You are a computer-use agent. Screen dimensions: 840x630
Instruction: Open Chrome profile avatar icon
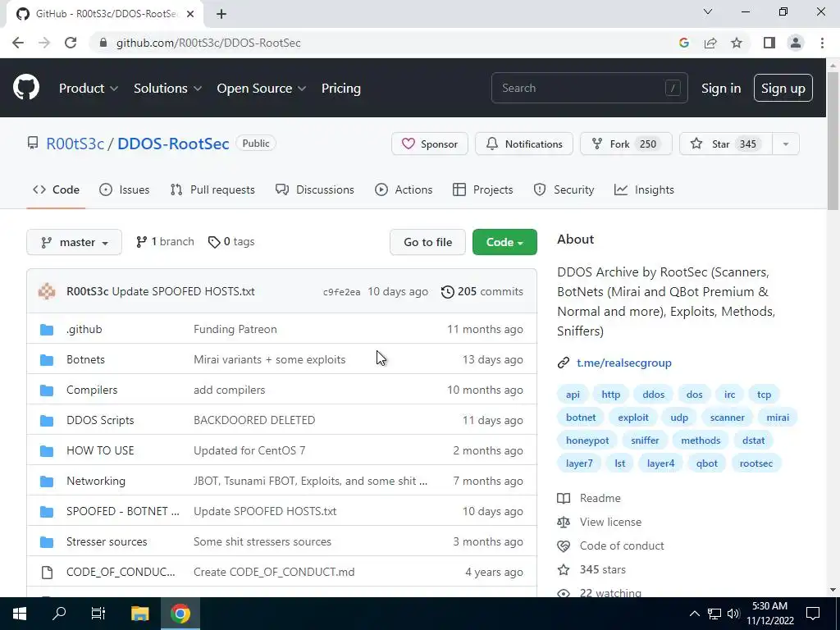796,43
